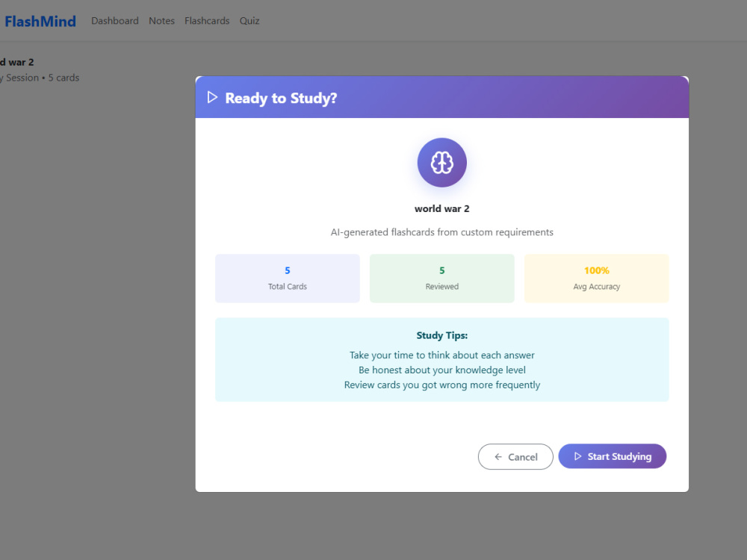Click the tip about being honest
Image resolution: width=747 pixels, height=560 pixels.
point(442,370)
